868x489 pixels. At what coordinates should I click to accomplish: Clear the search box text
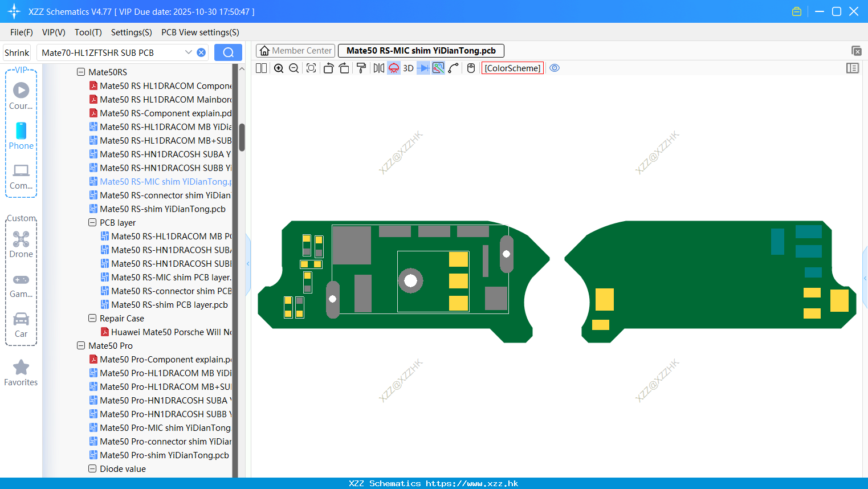201,52
